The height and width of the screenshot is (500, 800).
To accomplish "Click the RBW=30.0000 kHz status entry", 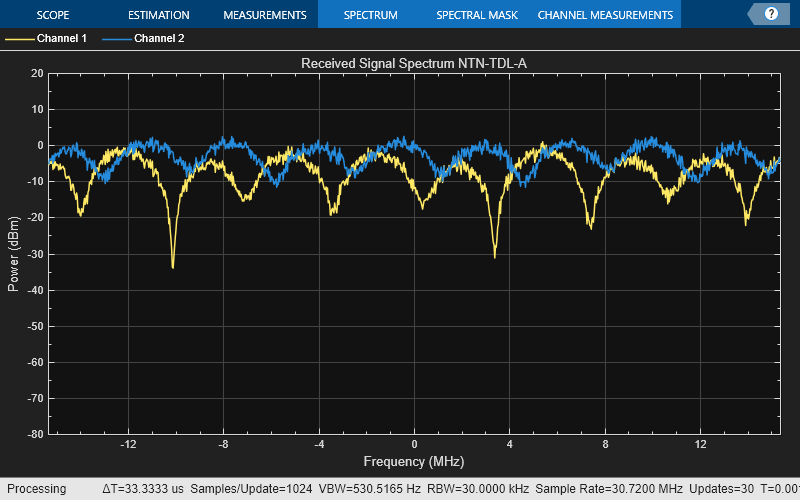I will click(x=478, y=489).
